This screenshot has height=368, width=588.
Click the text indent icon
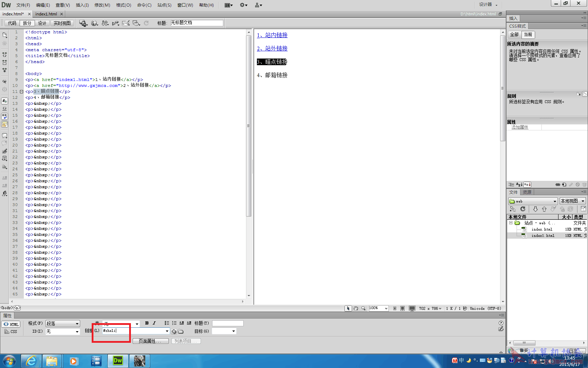[x=189, y=323]
